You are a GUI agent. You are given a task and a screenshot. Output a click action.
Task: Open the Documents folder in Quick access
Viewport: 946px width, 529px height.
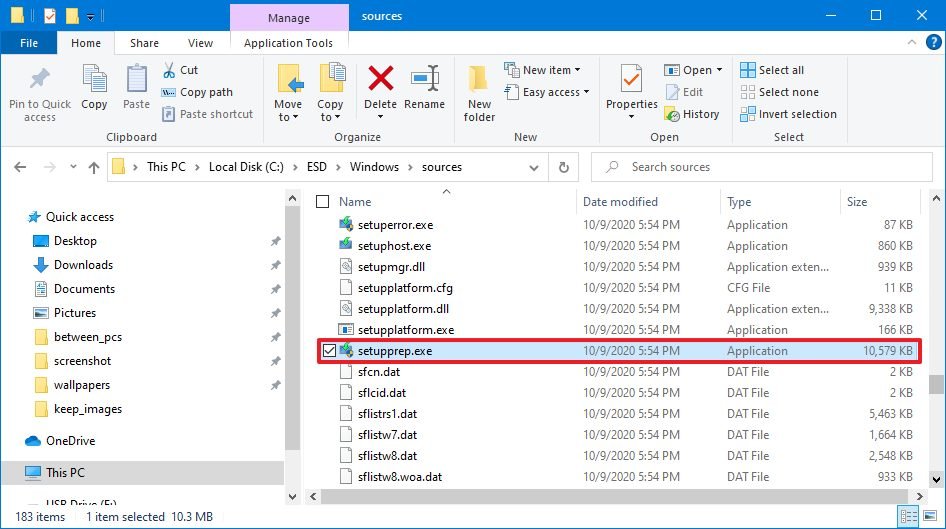pos(84,289)
